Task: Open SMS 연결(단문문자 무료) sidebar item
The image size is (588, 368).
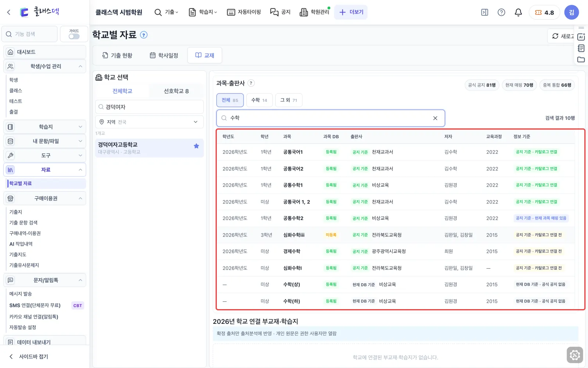Action: click(35, 305)
